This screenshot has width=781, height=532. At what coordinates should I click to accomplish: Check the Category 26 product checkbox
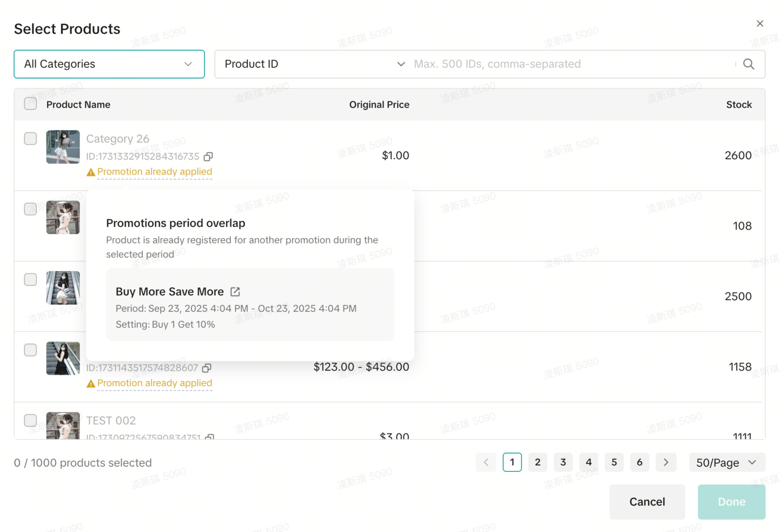[30, 138]
